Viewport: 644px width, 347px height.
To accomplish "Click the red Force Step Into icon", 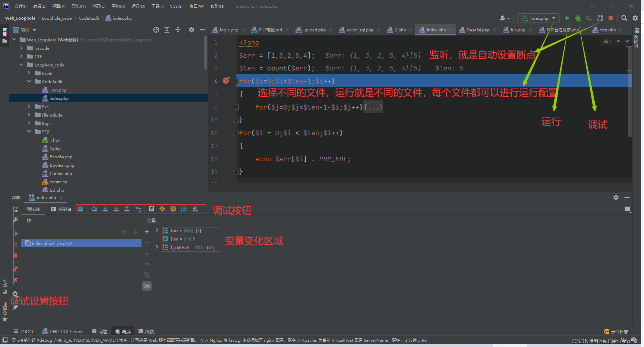I will (x=116, y=209).
